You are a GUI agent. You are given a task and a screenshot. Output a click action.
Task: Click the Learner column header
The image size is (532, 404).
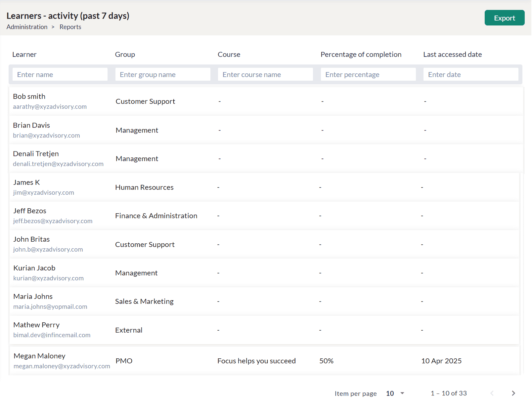click(x=24, y=55)
